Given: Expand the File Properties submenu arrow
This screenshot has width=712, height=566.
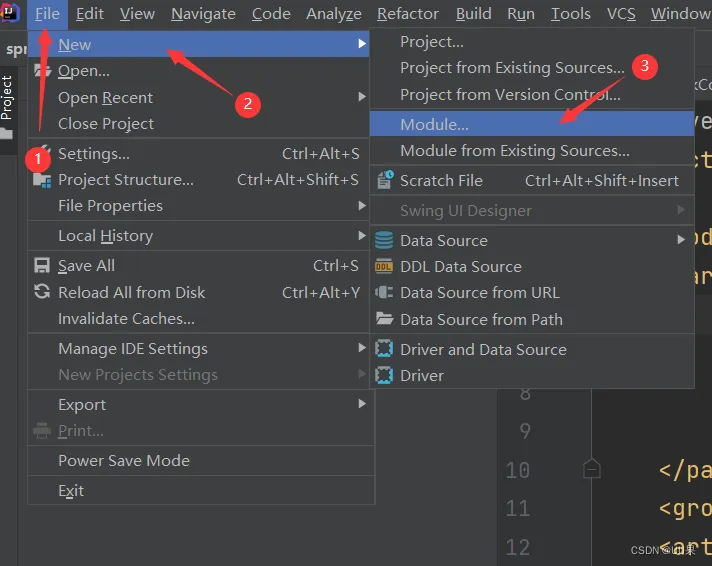Looking at the screenshot, I should coord(362,206).
